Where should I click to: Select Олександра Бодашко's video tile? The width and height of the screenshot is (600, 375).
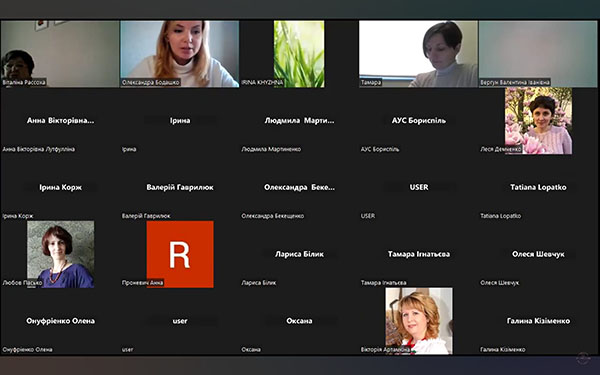click(x=179, y=54)
